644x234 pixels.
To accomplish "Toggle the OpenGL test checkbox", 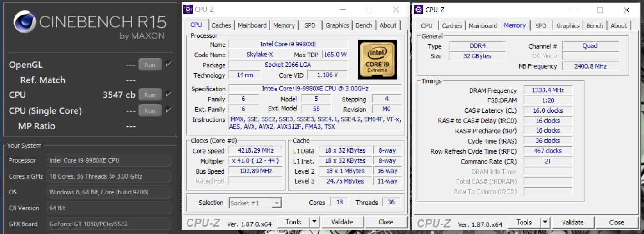I will (x=168, y=64).
